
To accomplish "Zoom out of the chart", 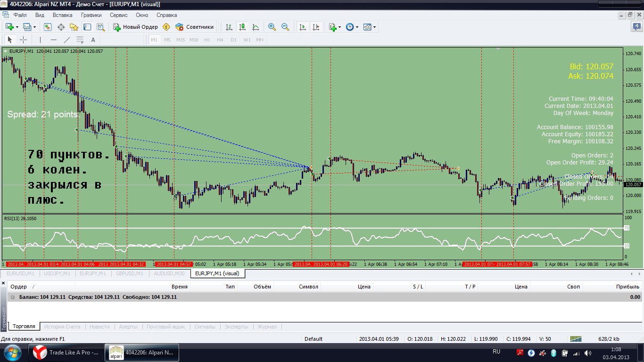I will (x=285, y=27).
